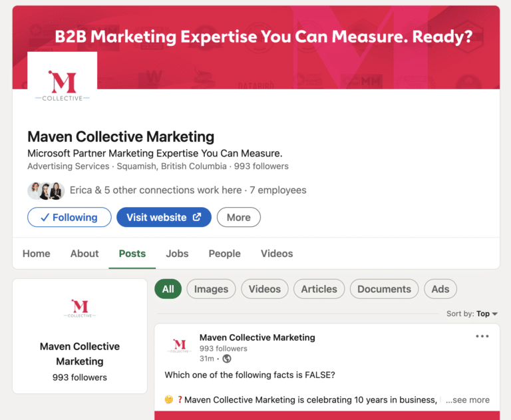The width and height of the screenshot is (511, 420).
Task: Open the three-dots menu on the post
Action: coord(482,336)
